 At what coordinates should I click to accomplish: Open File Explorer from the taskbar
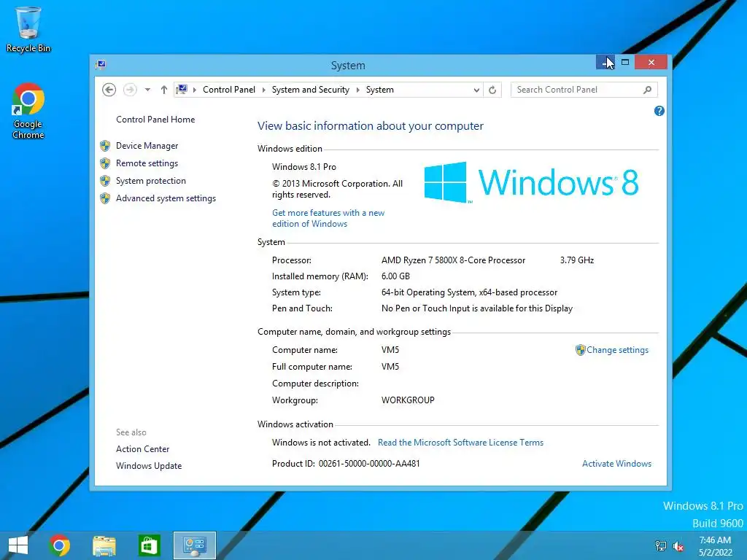104,545
